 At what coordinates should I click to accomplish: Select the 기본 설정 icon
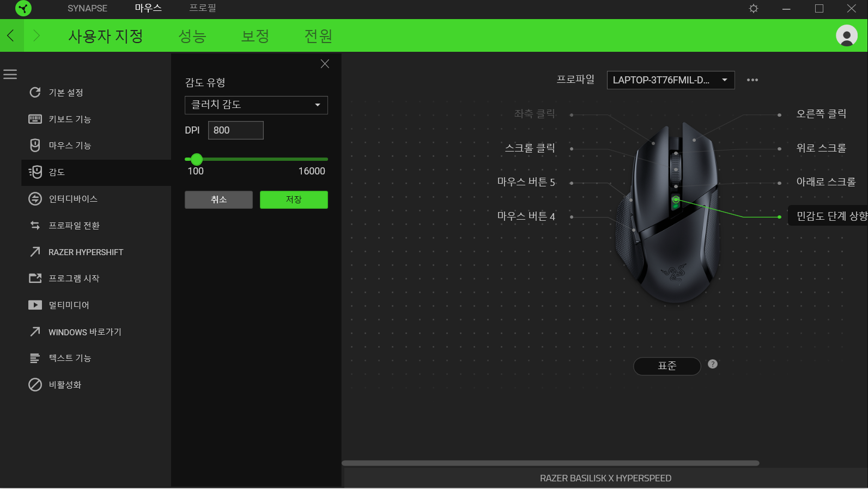(x=35, y=92)
